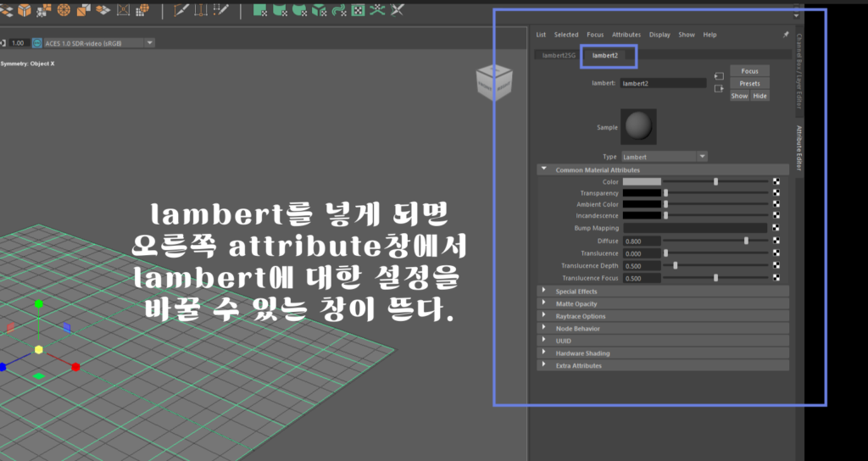
Task: Expand the Node Behavior section
Action: [x=663, y=328]
